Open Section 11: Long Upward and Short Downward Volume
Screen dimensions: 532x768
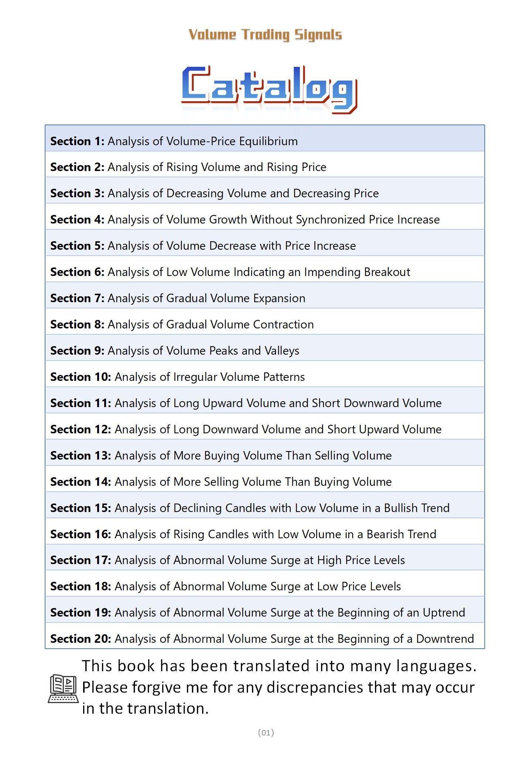click(246, 403)
